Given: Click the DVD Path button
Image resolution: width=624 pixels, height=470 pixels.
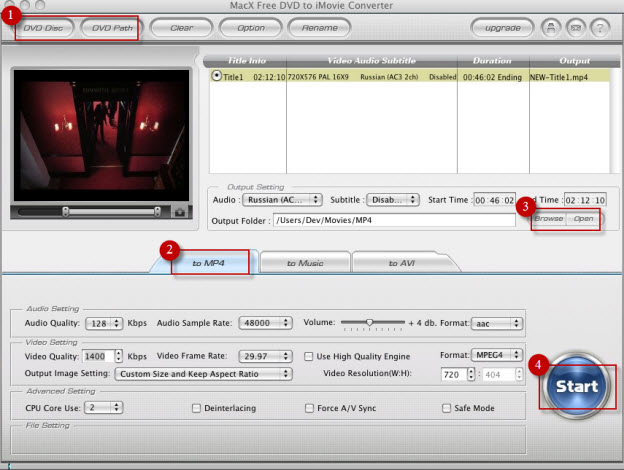Looking at the screenshot, I should tap(112, 28).
